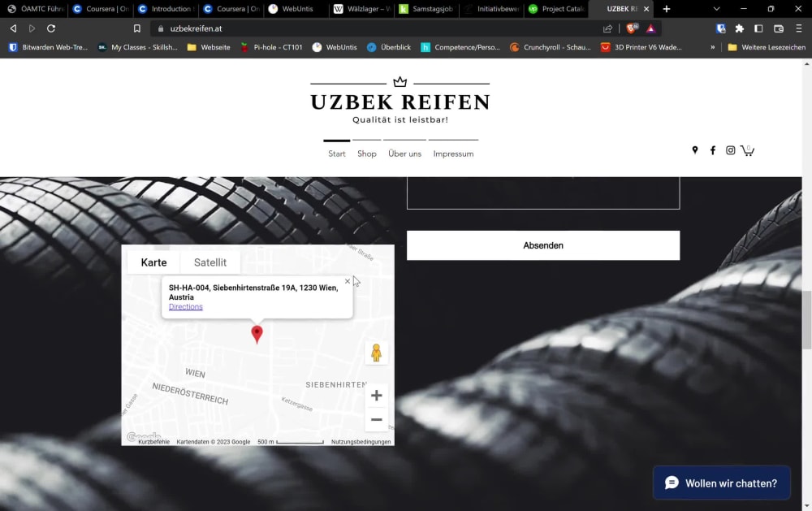
Task: Click the address bar showing uzbekreifen.at
Action: tap(378, 28)
